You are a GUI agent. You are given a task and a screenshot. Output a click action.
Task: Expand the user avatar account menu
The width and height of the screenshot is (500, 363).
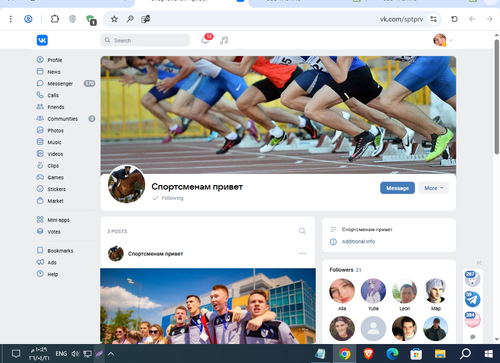[443, 40]
